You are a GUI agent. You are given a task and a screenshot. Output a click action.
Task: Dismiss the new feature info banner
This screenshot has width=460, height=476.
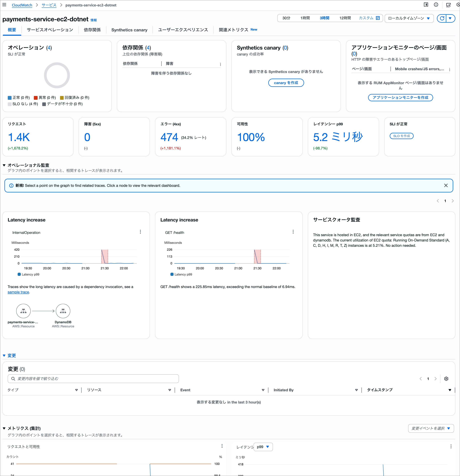click(446, 185)
